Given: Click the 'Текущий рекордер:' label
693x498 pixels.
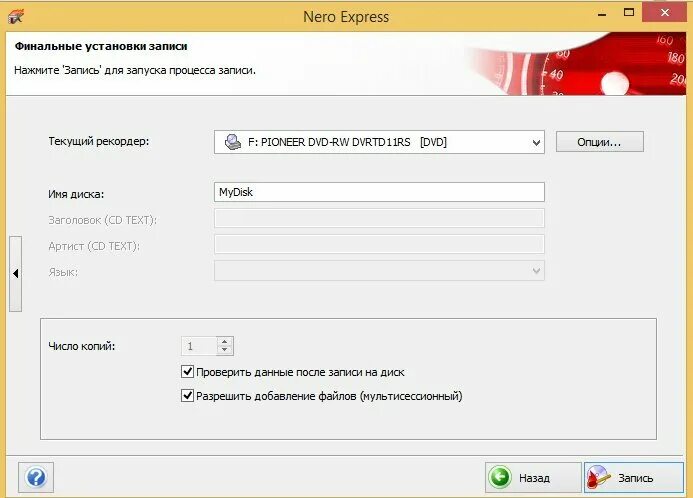Looking at the screenshot, I should click(x=99, y=141).
